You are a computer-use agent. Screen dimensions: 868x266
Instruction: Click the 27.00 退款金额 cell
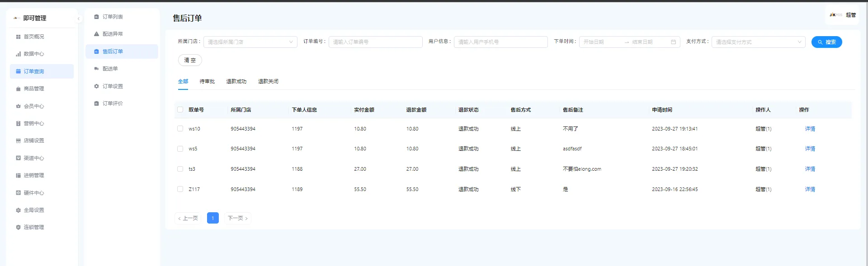tap(412, 169)
